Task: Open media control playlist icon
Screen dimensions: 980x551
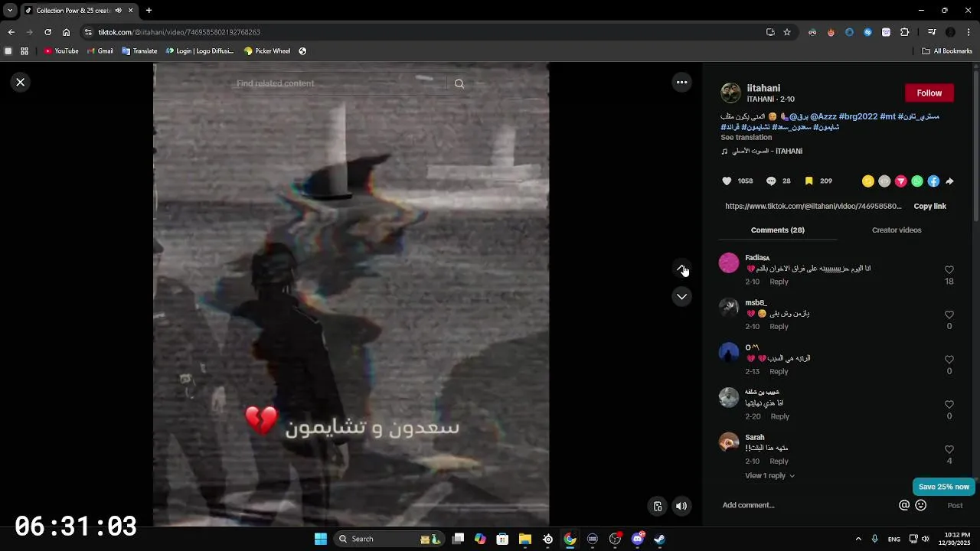Action: click(932, 32)
